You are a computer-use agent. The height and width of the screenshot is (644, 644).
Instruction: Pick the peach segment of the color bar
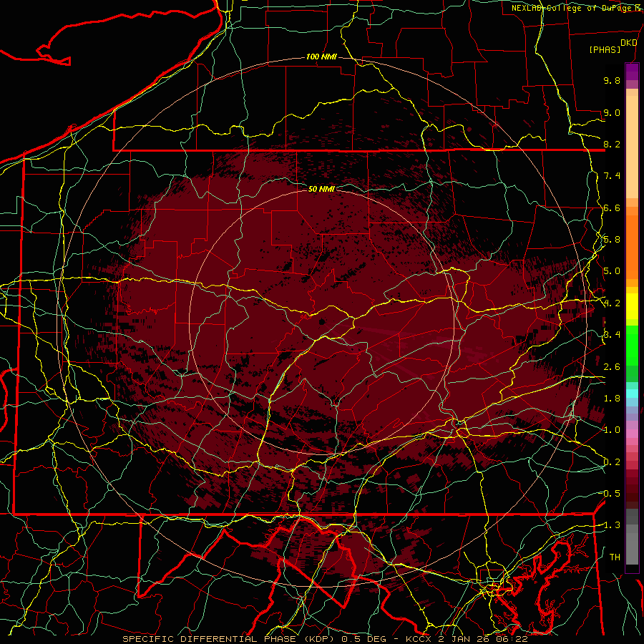(x=632, y=147)
